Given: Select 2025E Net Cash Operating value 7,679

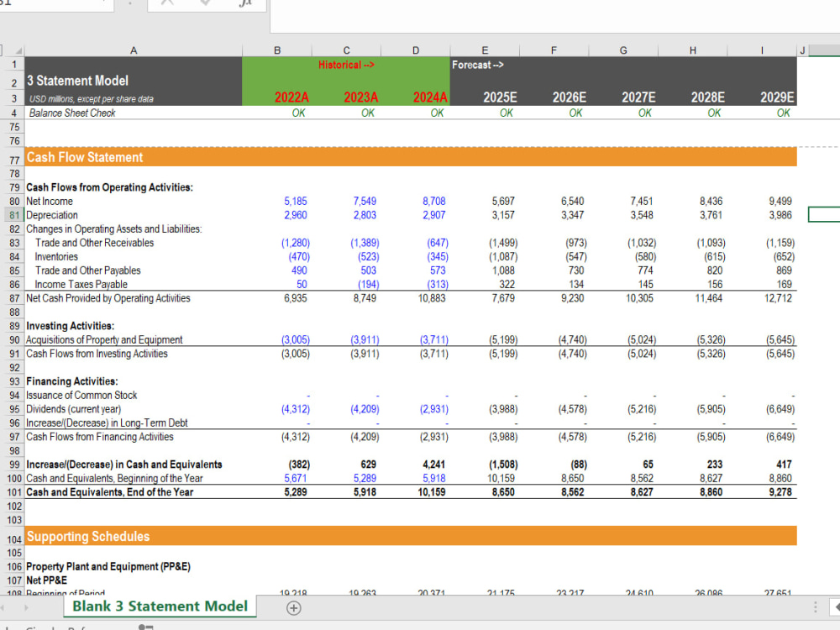Looking at the screenshot, I should pyautogui.click(x=503, y=298).
